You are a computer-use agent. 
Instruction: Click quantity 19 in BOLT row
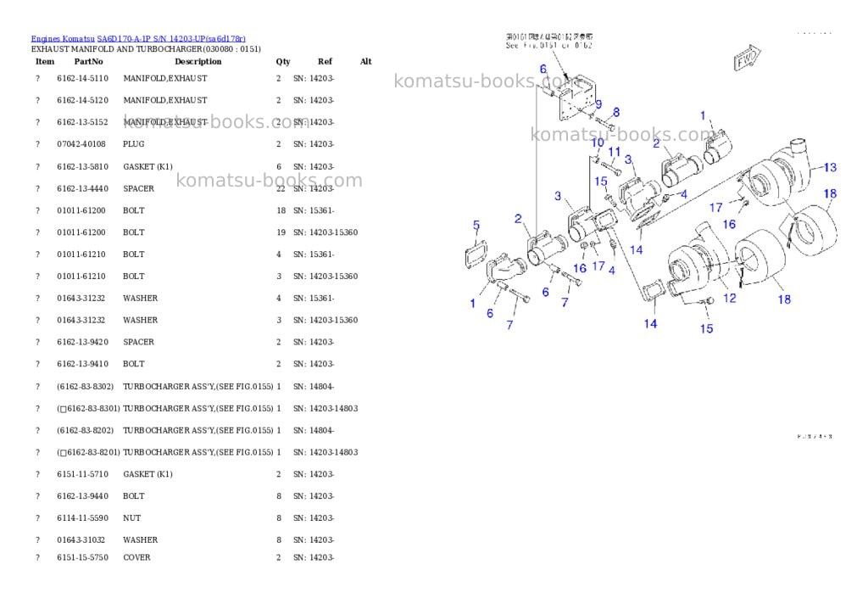click(281, 232)
